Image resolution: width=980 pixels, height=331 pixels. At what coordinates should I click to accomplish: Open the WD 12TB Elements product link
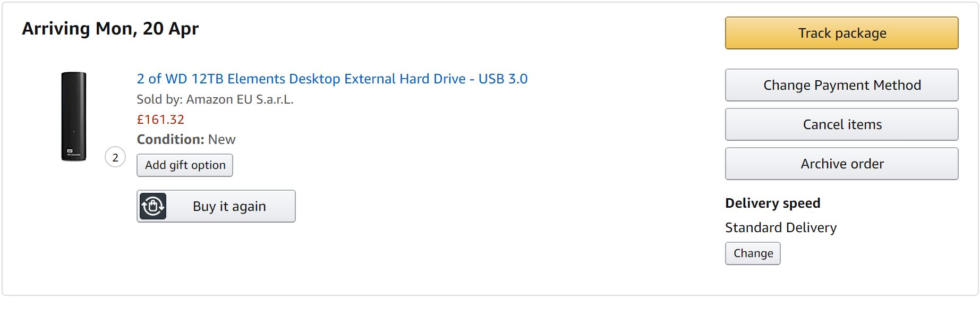(331, 79)
